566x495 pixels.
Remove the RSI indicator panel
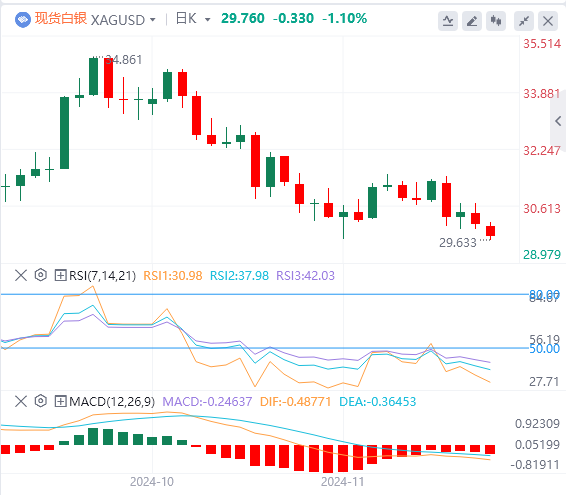click(21, 275)
